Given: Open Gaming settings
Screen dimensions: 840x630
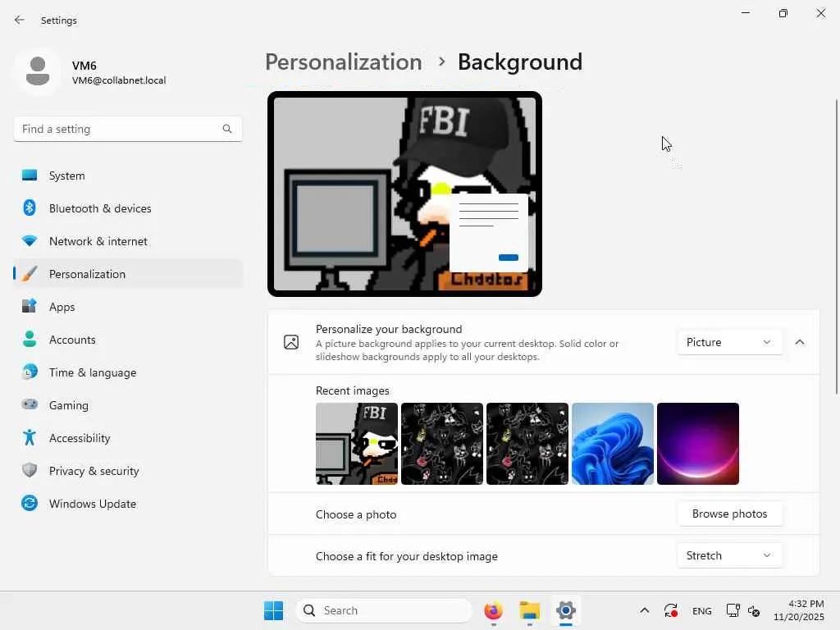Looking at the screenshot, I should 127,404.
